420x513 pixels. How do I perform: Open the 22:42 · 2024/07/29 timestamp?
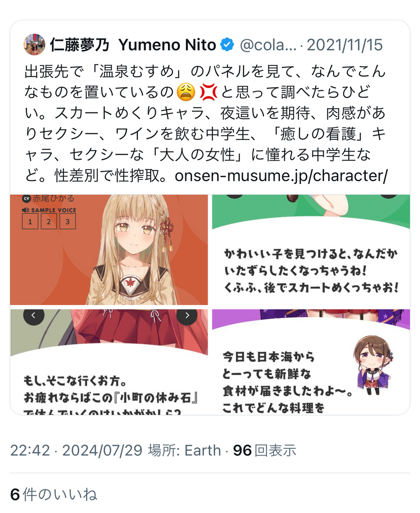click(x=76, y=450)
